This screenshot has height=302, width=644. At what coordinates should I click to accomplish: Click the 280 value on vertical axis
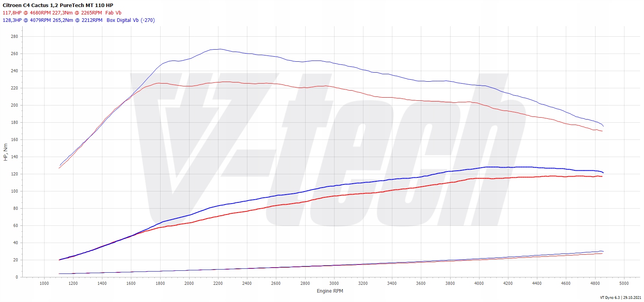[14, 37]
